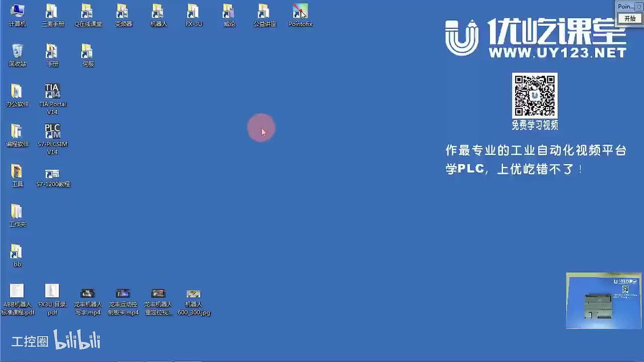Select the 手册 folder shortcut
The image size is (644, 362).
tap(53, 55)
